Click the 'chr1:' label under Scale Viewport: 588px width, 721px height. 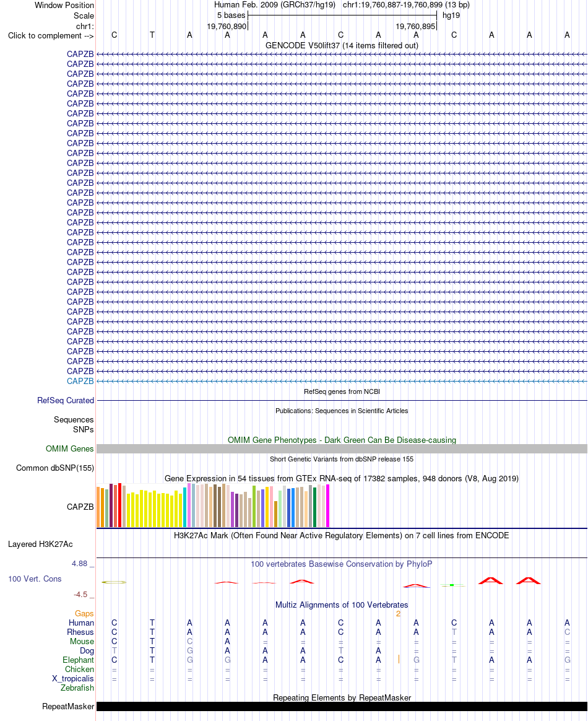(x=85, y=26)
